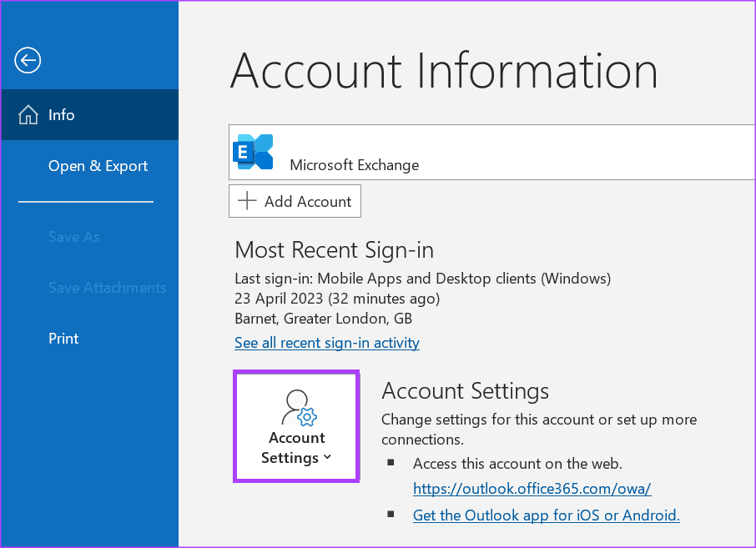Click the Account Information page title
Viewport: 756px width, 548px height.
coord(444,71)
